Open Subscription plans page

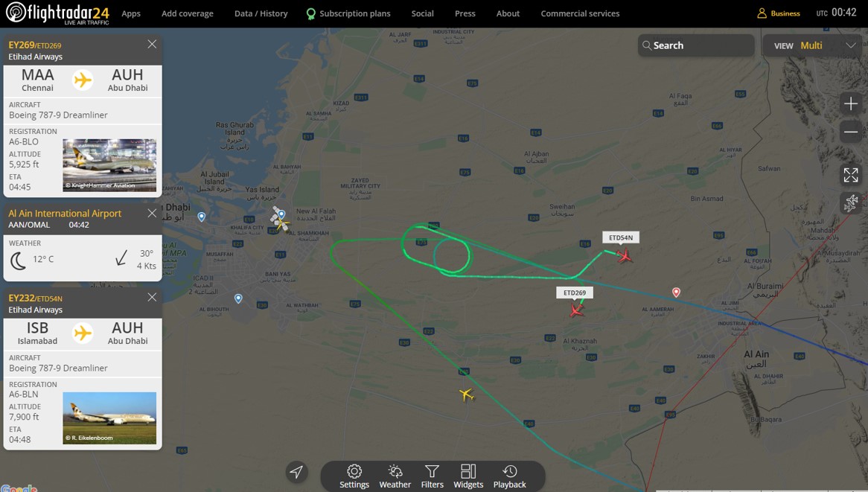(348, 13)
